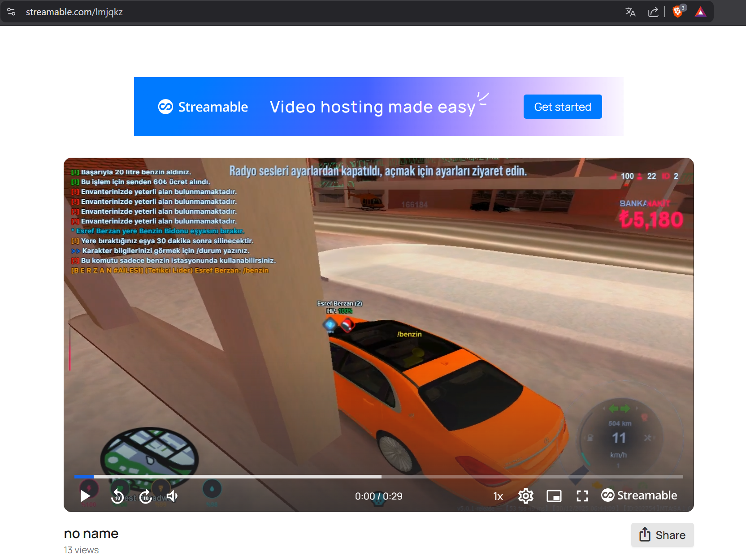
Task: Focus the streamable.com address bar URL
Action: [74, 12]
